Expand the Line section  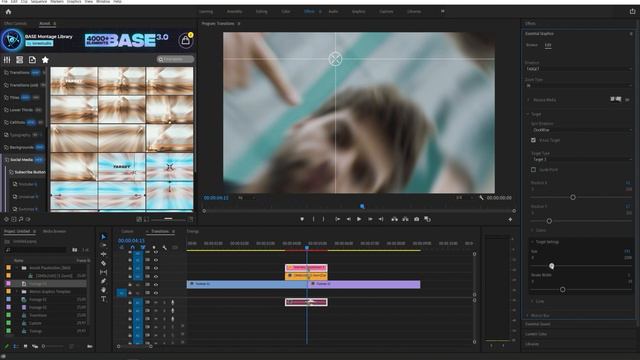[532, 301]
